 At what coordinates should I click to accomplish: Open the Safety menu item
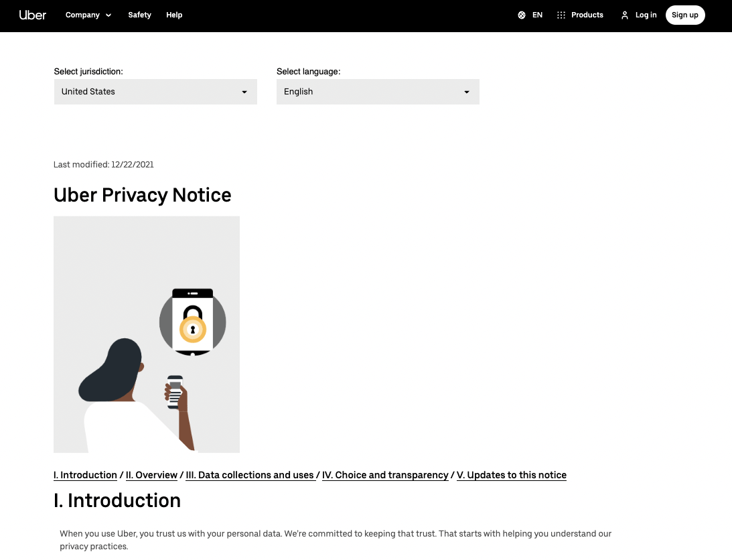(140, 15)
